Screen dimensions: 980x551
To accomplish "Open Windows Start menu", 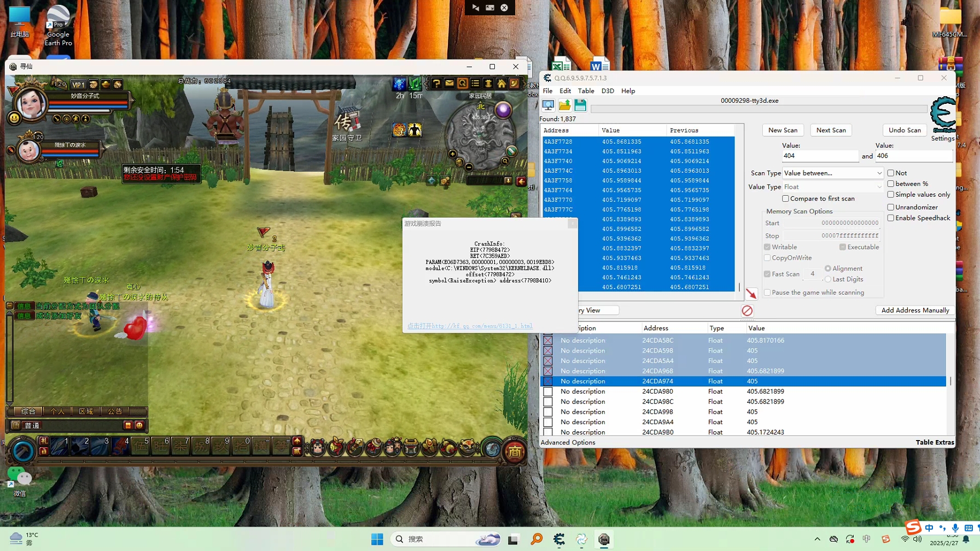I will coord(377,539).
